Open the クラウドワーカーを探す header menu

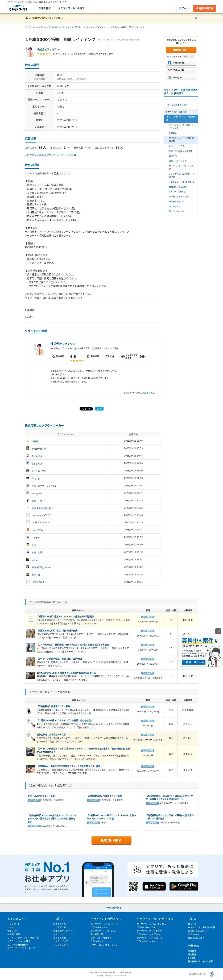pyautogui.click(x=71, y=8)
